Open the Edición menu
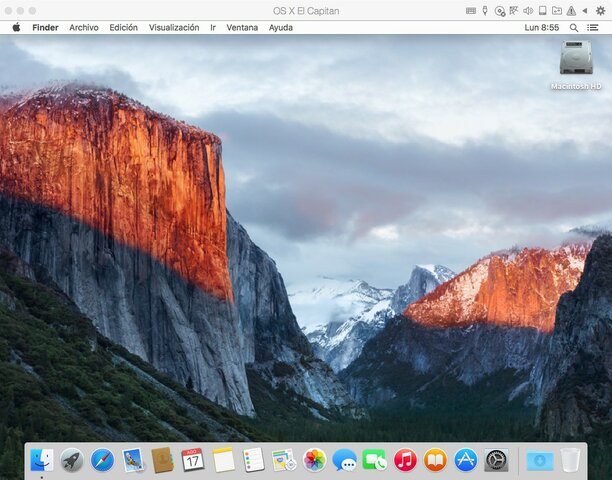This screenshot has width=612, height=480. click(x=123, y=28)
